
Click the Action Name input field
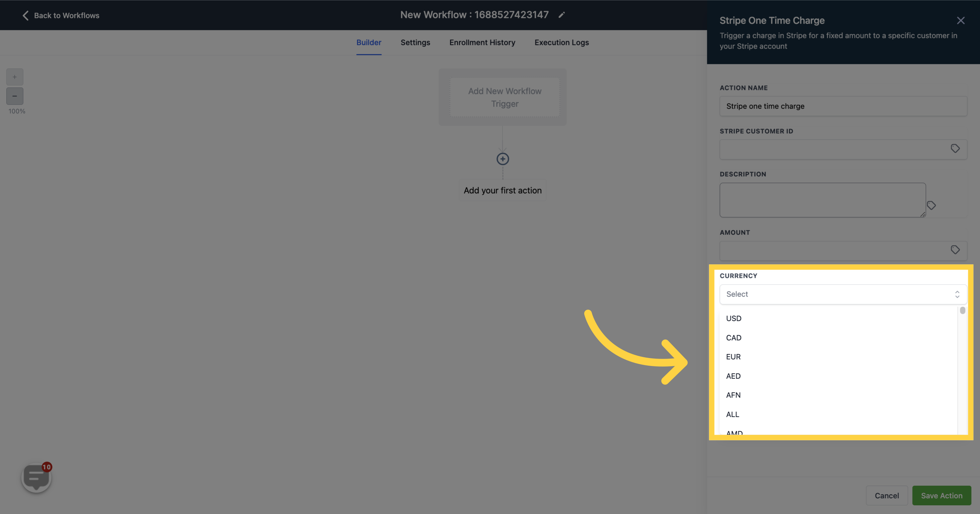(843, 106)
